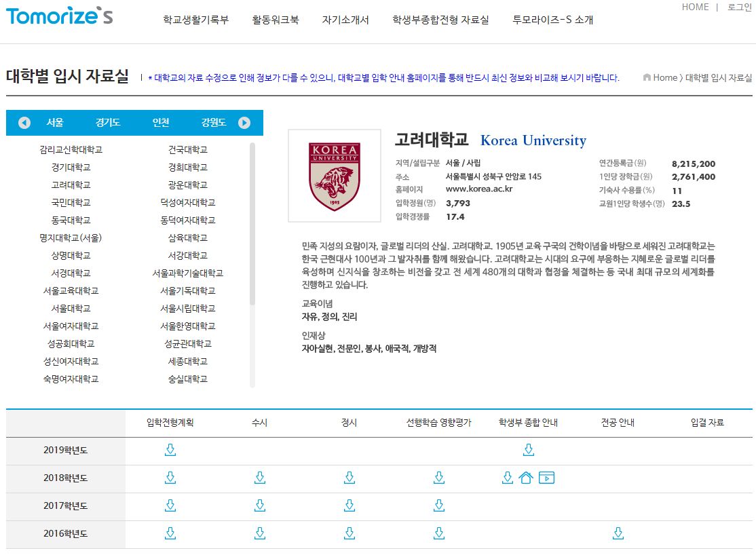756x555 pixels.
Task: Click the Korea University crest image
Action: coord(335,176)
